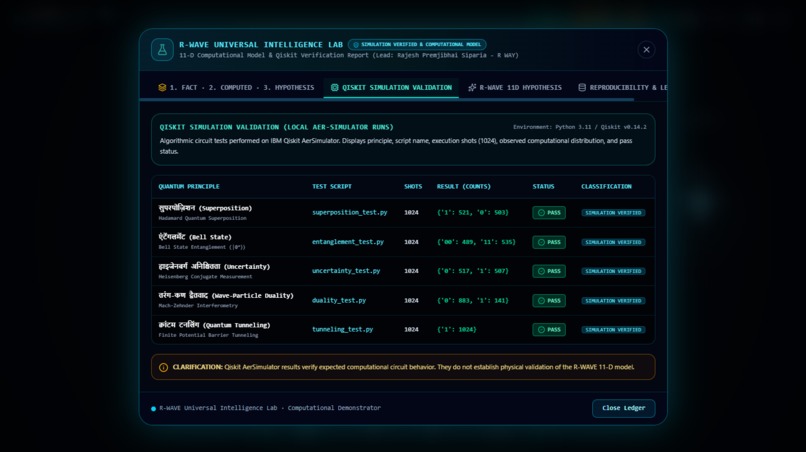Click the CLARIFICATION label text
The width and height of the screenshot is (806, 452).
click(x=197, y=367)
